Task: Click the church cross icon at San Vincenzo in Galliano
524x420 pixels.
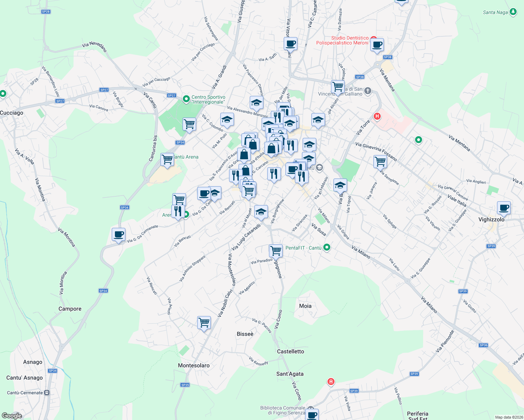Action: coord(367,91)
